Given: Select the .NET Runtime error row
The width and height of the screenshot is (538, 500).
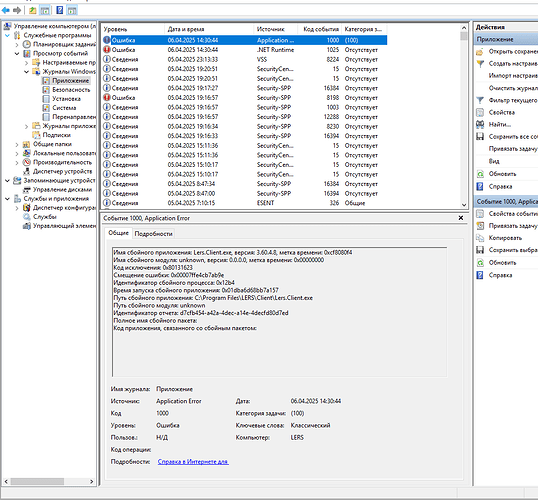Looking at the screenshot, I should 245,50.
